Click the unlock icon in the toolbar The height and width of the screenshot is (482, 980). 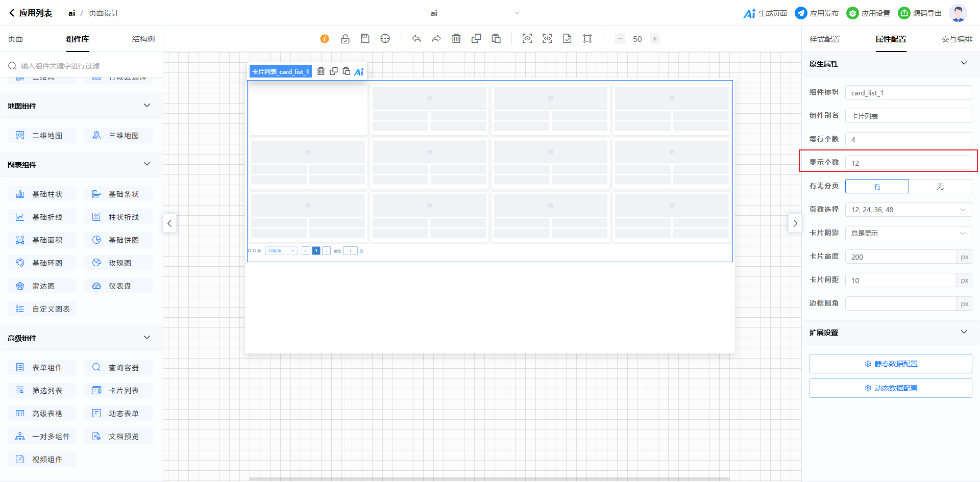pos(345,39)
